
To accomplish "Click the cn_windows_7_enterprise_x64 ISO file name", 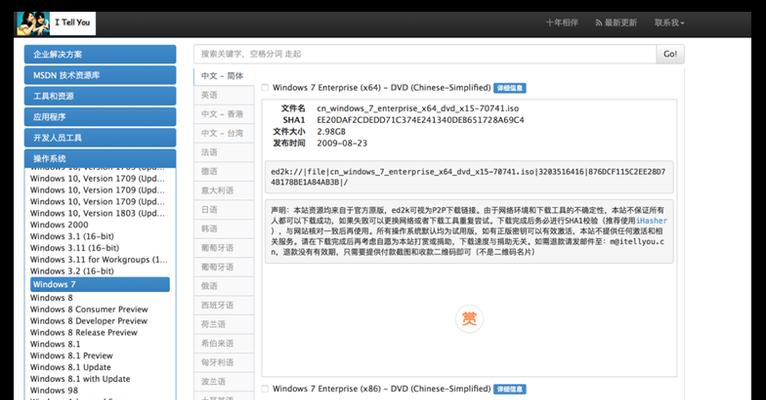I will click(x=418, y=108).
